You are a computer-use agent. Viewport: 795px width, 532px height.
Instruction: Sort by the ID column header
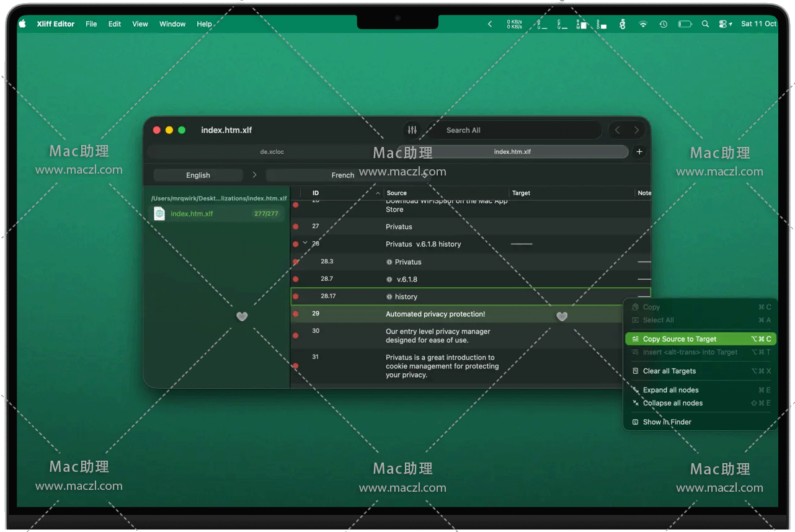click(x=316, y=193)
